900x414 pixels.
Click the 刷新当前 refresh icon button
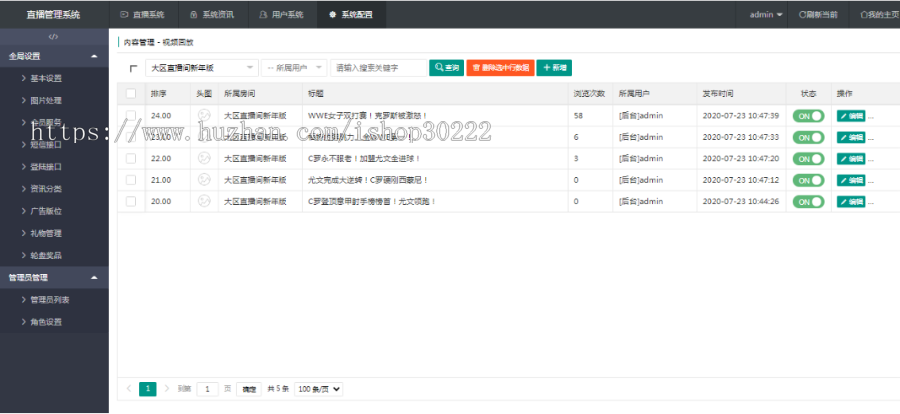click(x=818, y=15)
